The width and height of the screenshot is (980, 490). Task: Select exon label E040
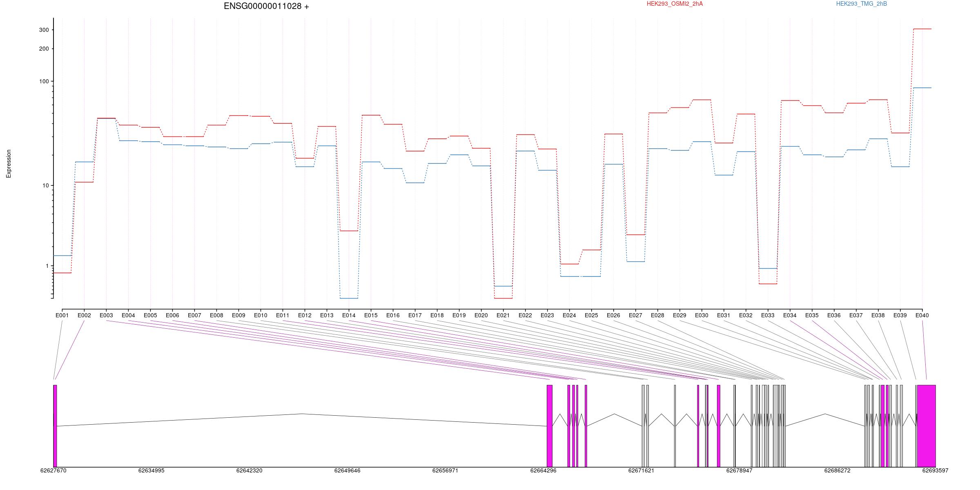pos(922,315)
